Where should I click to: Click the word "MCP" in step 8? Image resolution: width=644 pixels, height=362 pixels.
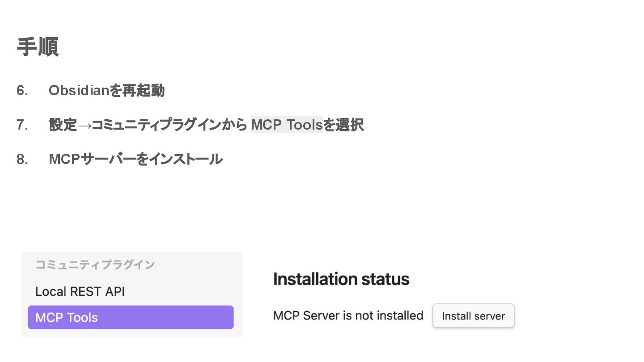[64, 159]
